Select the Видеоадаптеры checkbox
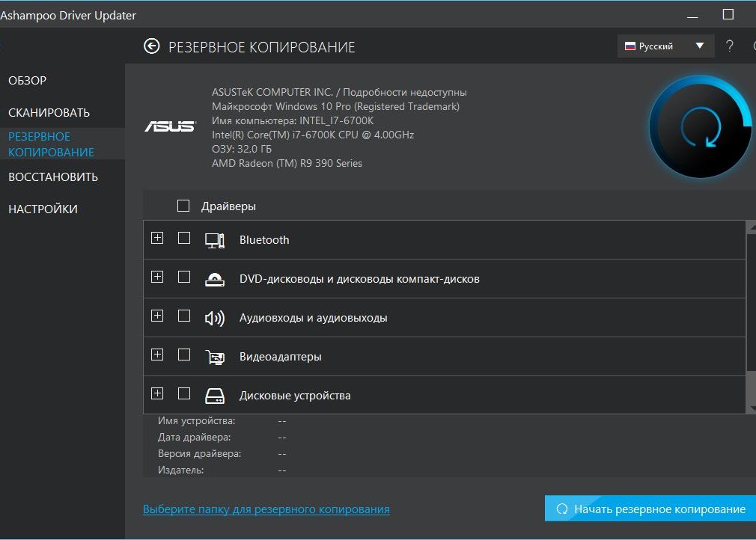This screenshot has height=540, width=756. tap(183, 355)
